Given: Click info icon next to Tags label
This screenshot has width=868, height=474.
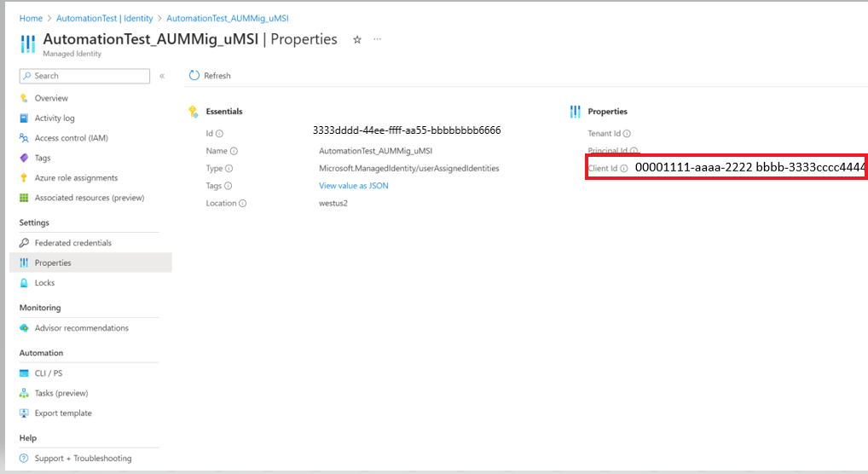Looking at the screenshot, I should (x=228, y=186).
